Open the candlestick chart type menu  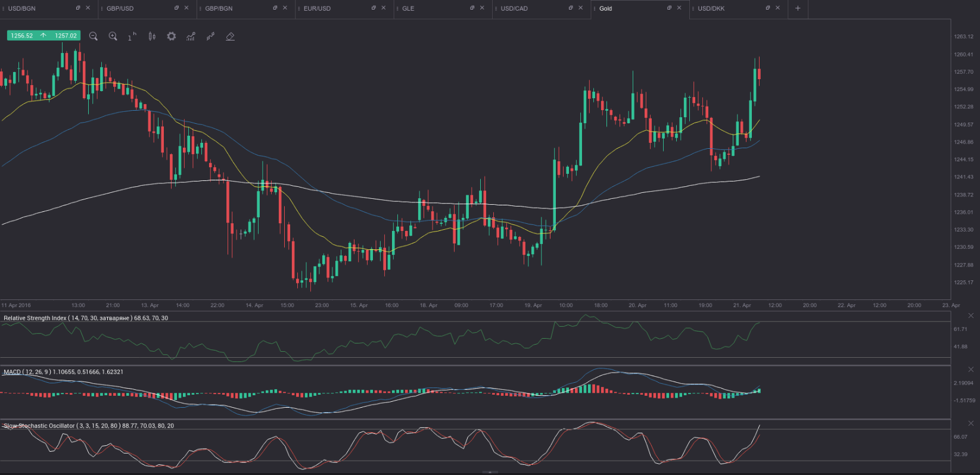pos(152,36)
